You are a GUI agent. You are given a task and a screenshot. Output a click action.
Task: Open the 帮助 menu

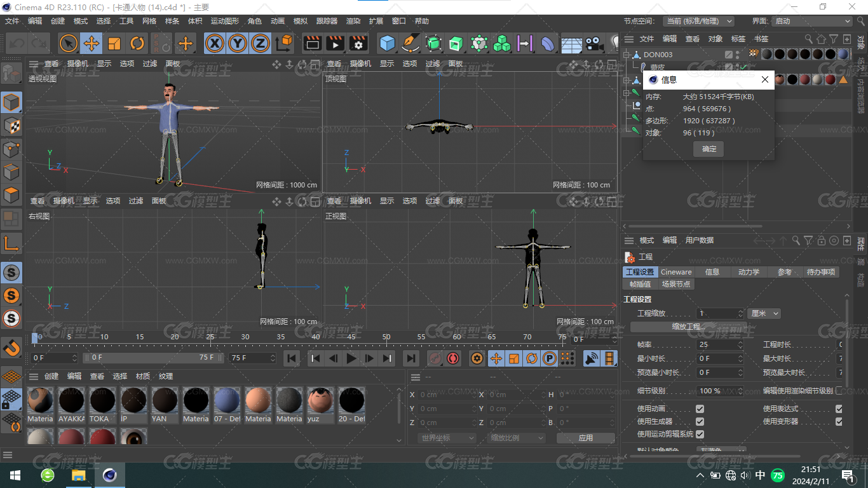tap(422, 21)
